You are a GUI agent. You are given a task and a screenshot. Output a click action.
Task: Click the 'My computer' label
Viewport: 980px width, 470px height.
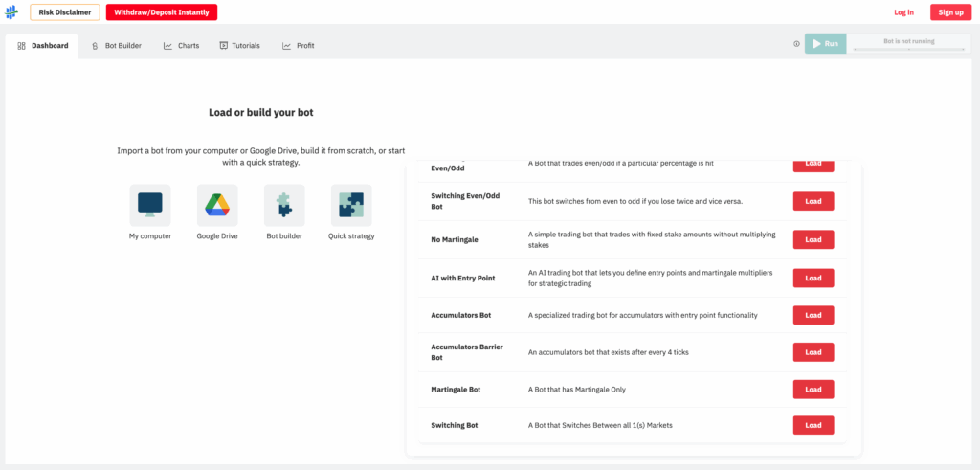pyautogui.click(x=150, y=236)
